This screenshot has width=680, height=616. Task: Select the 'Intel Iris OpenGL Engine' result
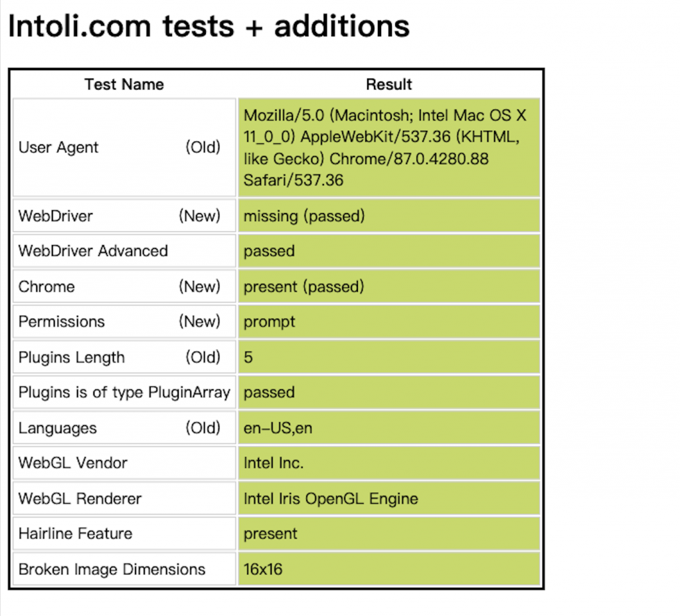(331, 499)
